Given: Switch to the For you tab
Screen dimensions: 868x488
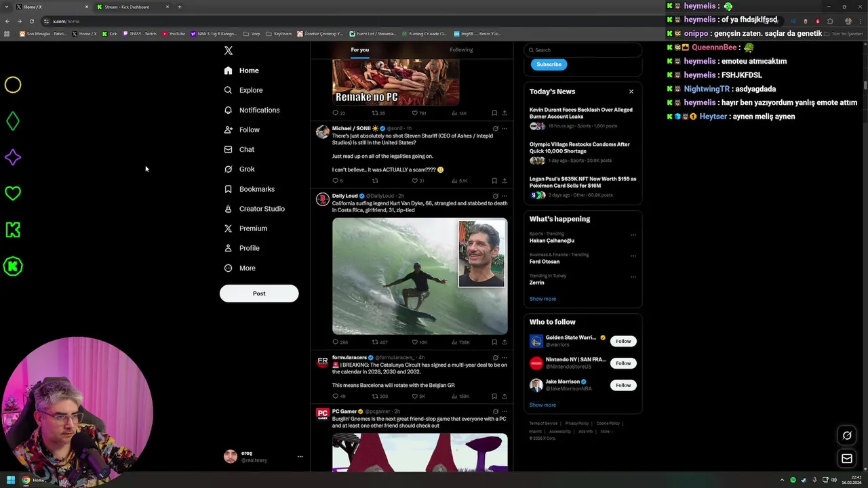Looking at the screenshot, I should tap(360, 49).
